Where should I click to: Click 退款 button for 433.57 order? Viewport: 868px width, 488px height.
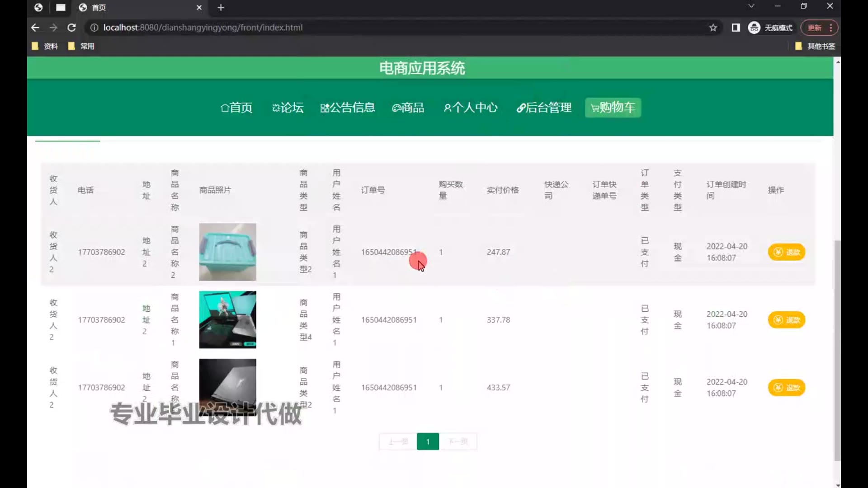click(x=786, y=388)
